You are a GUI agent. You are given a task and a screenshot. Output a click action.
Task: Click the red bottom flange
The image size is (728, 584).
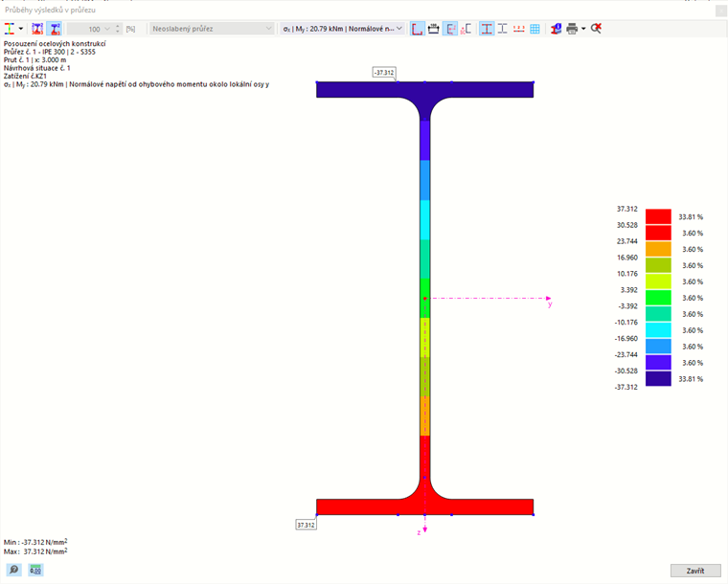point(424,507)
